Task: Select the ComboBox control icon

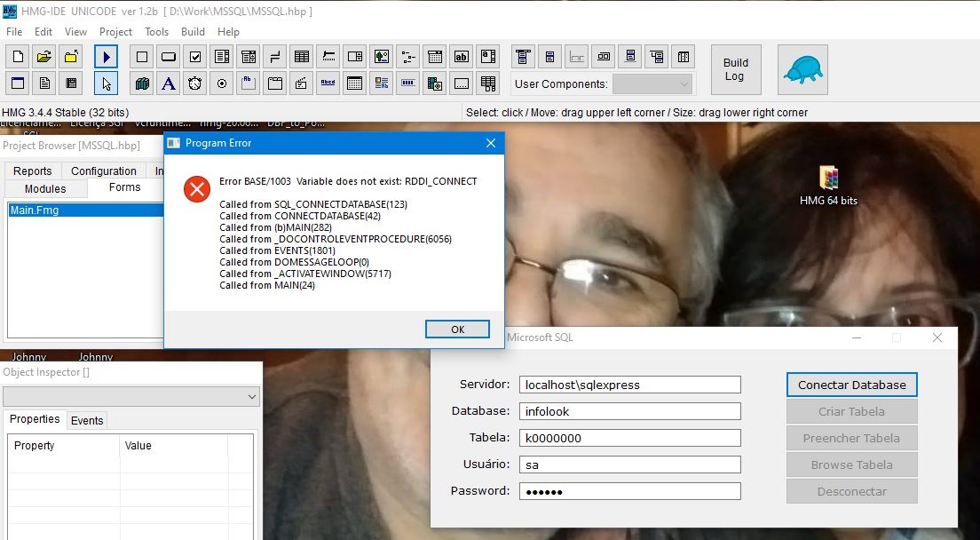Action: tap(249, 57)
